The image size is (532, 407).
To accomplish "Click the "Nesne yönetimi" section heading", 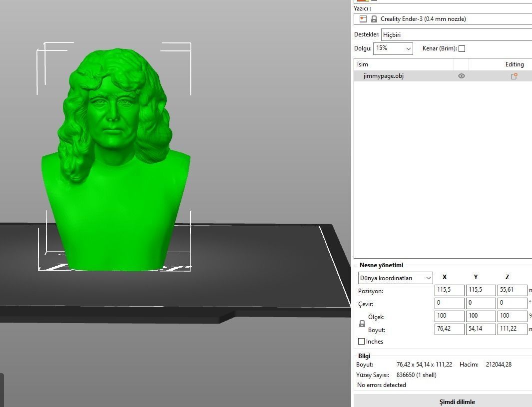I will pos(381,265).
